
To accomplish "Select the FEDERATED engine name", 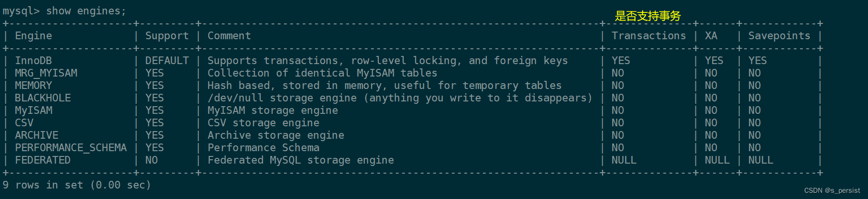I will click(43, 160).
